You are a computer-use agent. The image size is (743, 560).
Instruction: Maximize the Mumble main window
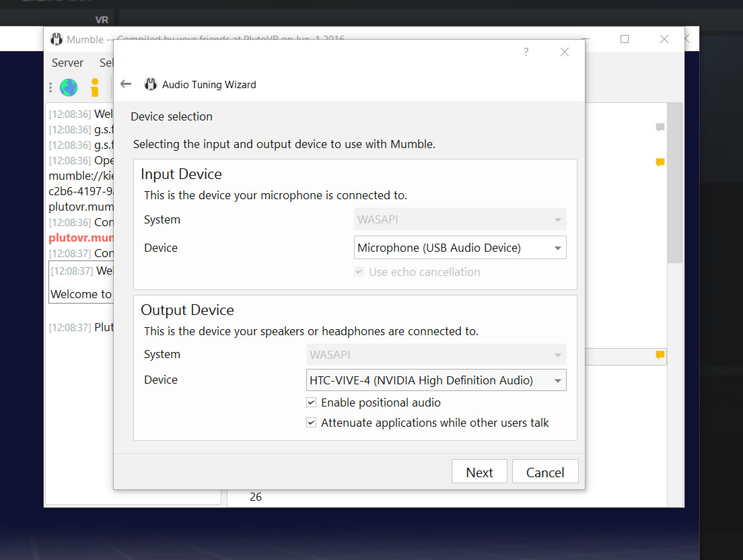[x=625, y=39]
